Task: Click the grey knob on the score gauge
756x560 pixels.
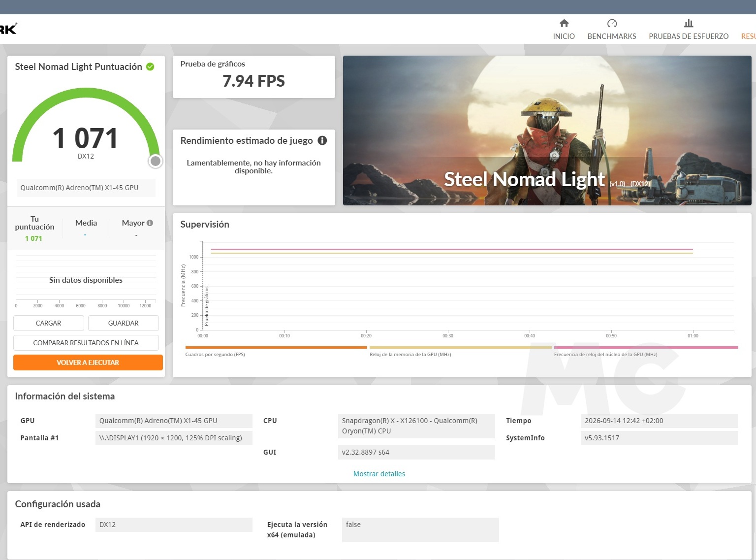Action: [x=156, y=161]
